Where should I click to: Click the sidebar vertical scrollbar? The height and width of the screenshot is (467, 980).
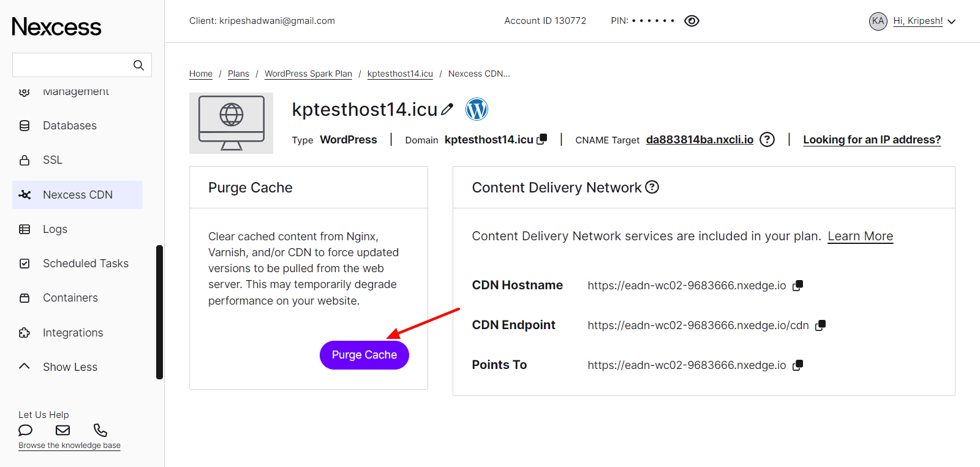(x=159, y=312)
